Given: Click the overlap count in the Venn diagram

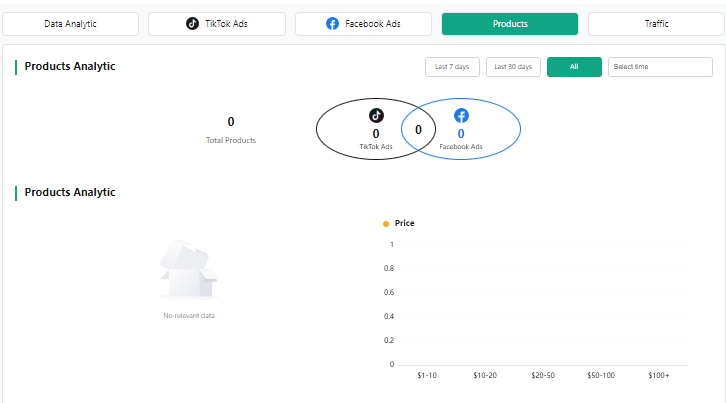Looking at the screenshot, I should tap(418, 130).
